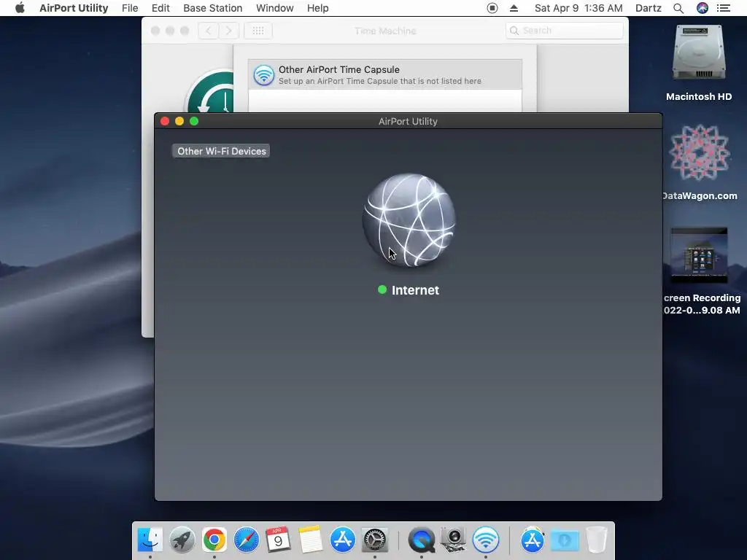This screenshot has width=747, height=560.
Task: Launch Safari from the Dock
Action: click(247, 540)
